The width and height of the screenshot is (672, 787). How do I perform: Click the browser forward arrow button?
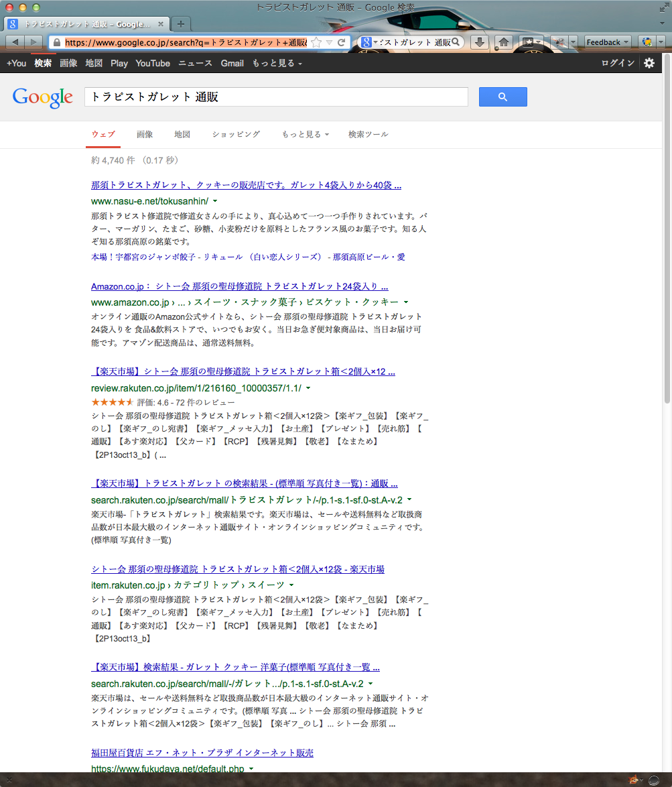[33, 42]
